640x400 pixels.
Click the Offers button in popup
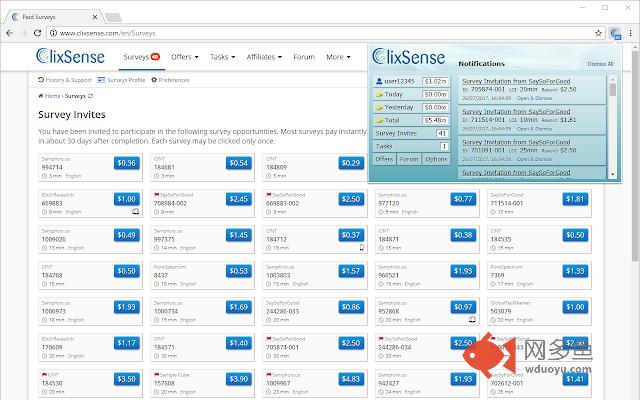(384, 159)
